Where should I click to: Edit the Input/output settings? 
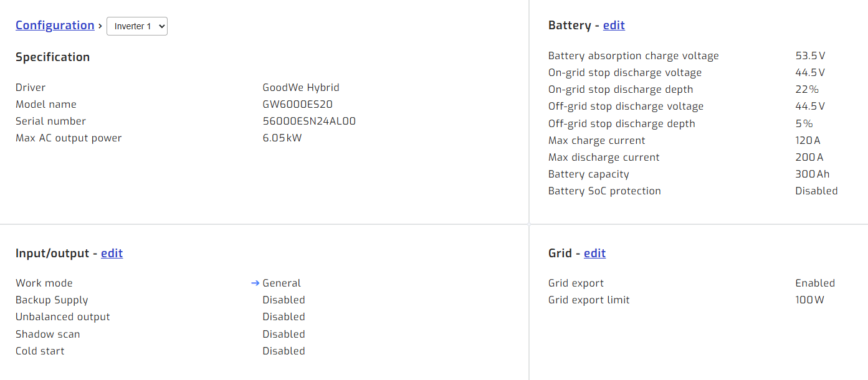pos(112,254)
